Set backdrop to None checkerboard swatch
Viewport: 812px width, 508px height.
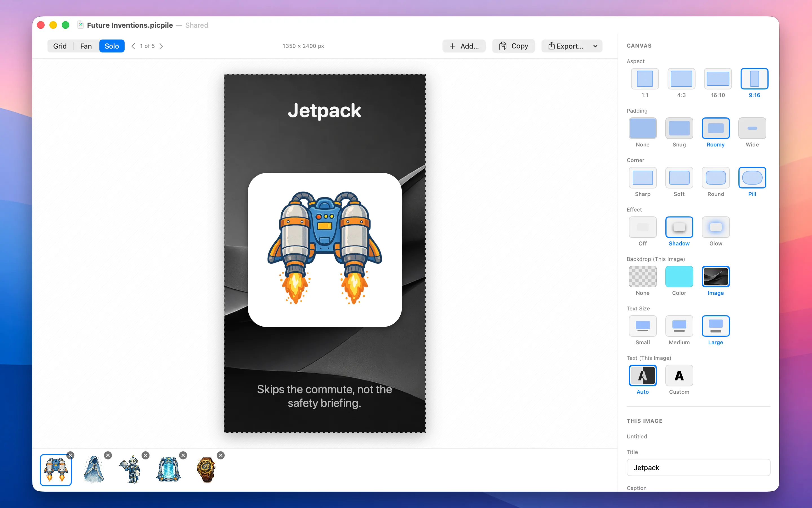coord(643,277)
